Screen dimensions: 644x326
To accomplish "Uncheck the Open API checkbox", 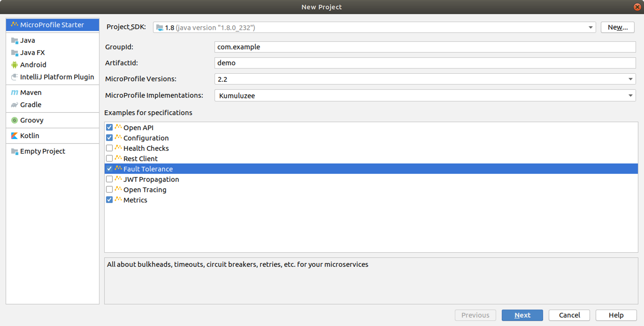I will point(109,127).
